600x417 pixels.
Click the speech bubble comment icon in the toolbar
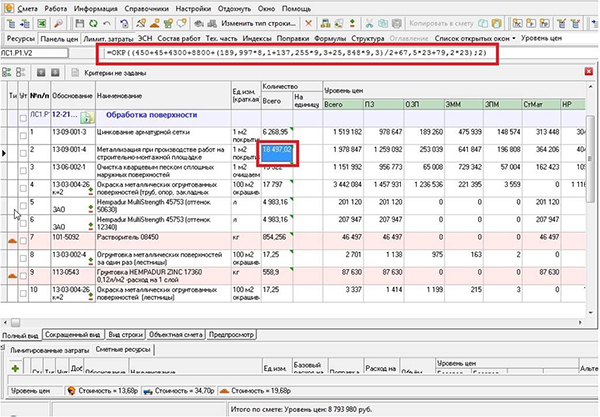click(x=182, y=24)
